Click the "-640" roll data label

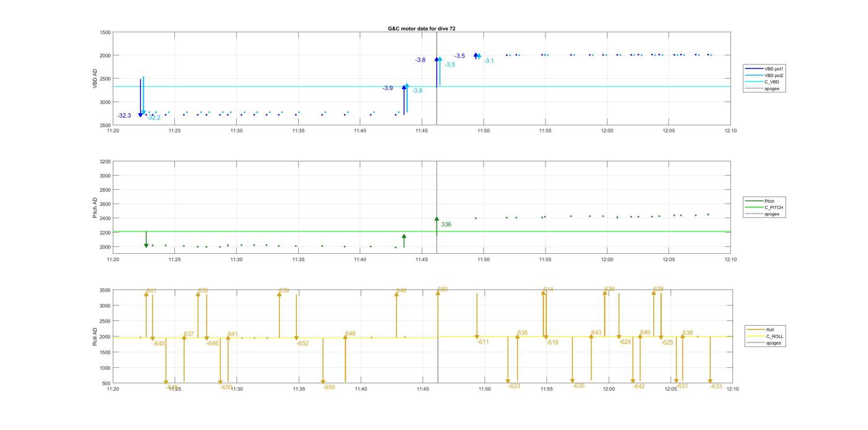[159, 344]
